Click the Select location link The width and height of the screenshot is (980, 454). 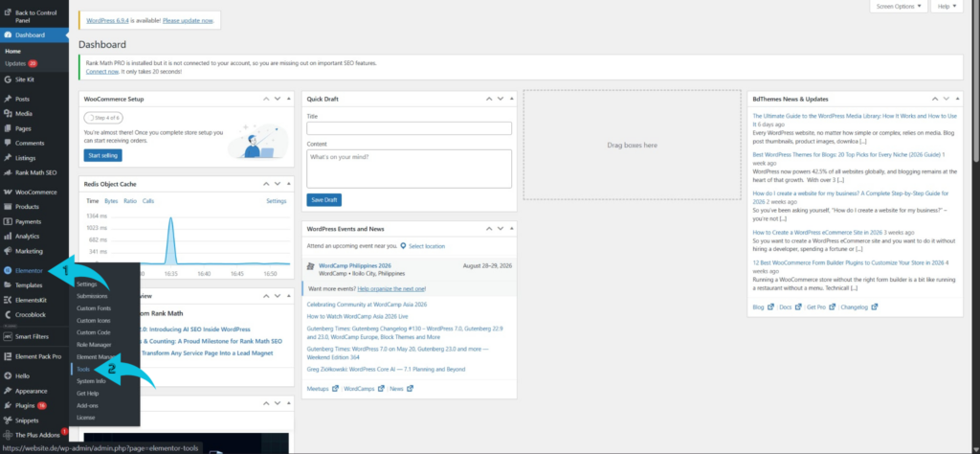(x=427, y=246)
